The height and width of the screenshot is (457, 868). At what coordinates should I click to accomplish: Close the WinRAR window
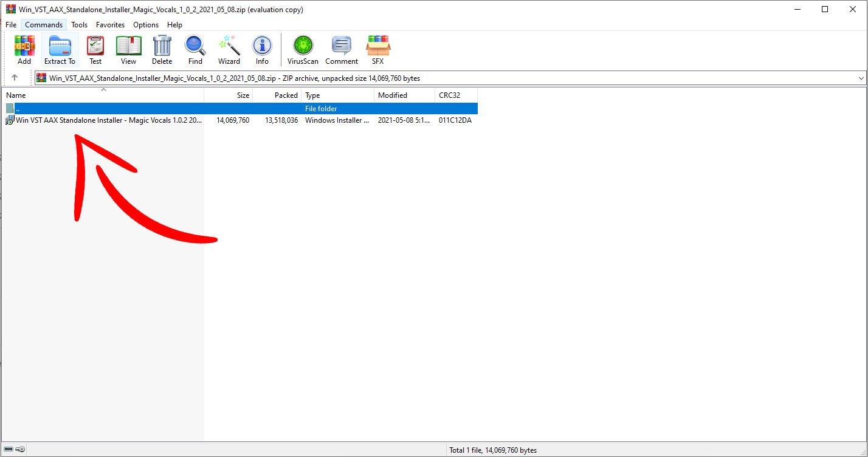point(853,9)
